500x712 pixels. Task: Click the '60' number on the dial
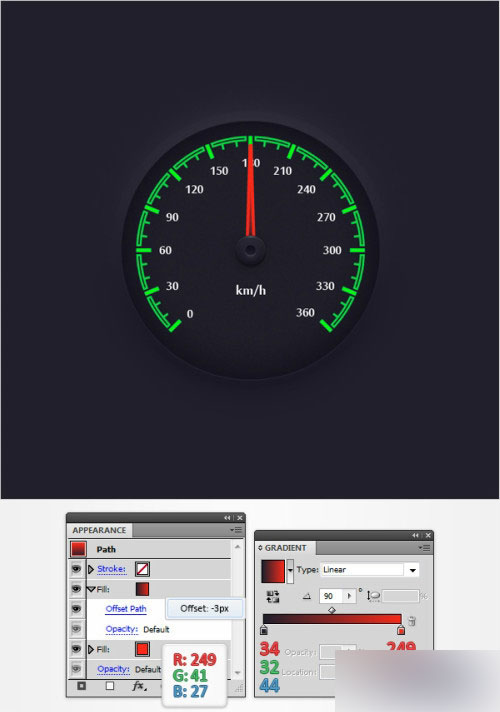coord(165,250)
